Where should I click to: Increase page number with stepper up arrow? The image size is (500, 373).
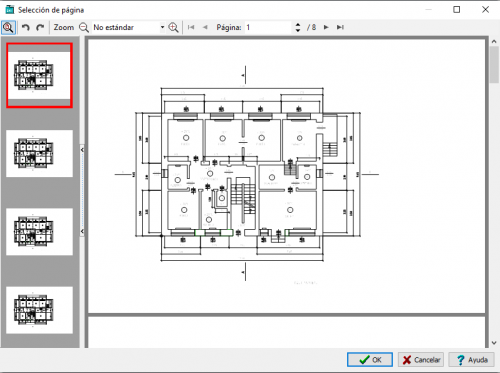[298, 24]
